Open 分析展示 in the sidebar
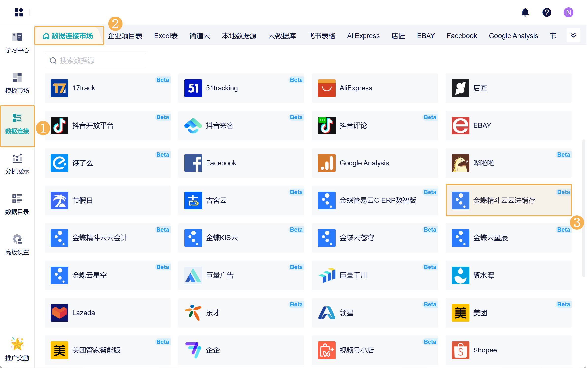This screenshot has width=588, height=368. coord(17,164)
